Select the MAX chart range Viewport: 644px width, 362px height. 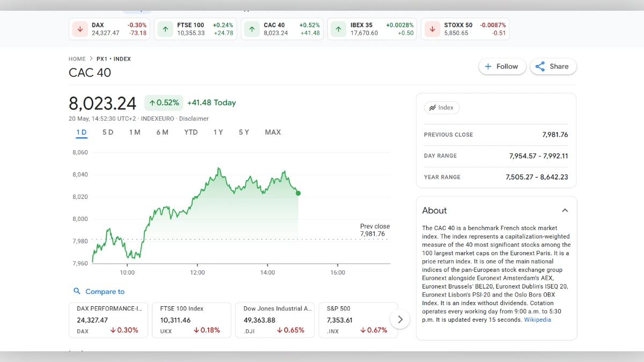point(273,132)
